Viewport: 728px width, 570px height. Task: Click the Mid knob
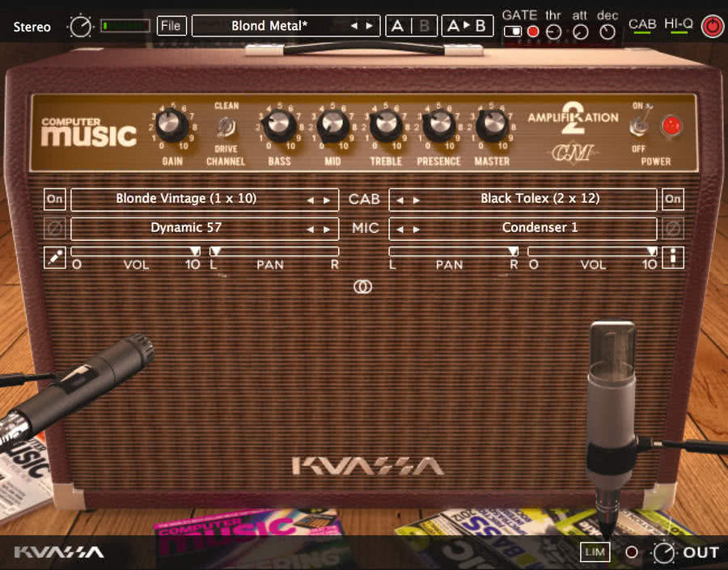tap(332, 125)
